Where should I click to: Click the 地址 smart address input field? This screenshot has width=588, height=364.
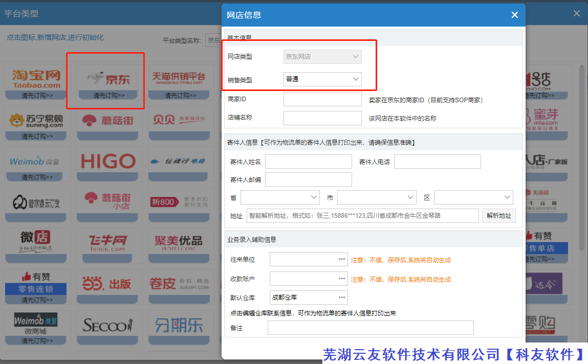point(363,216)
